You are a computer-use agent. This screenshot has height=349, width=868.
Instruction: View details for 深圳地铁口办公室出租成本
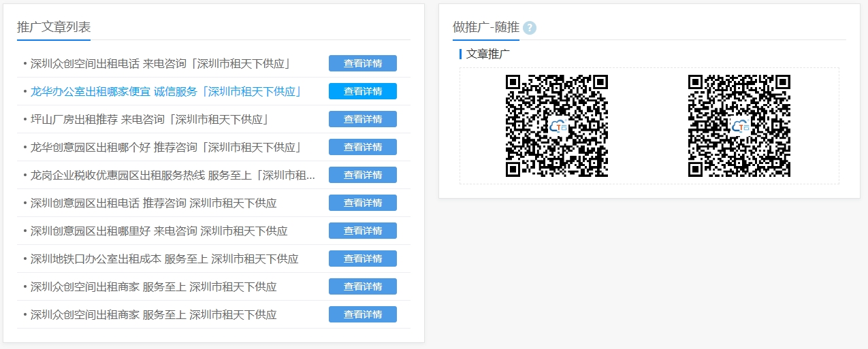click(362, 259)
